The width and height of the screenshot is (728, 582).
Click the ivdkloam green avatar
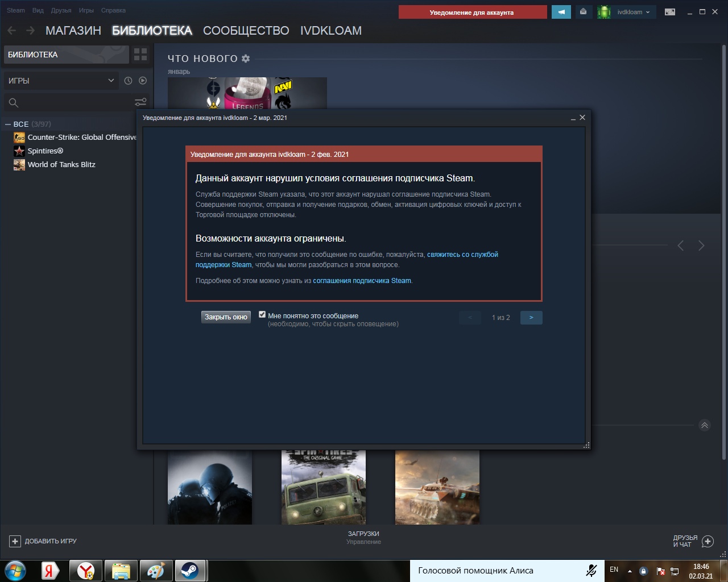coord(604,12)
